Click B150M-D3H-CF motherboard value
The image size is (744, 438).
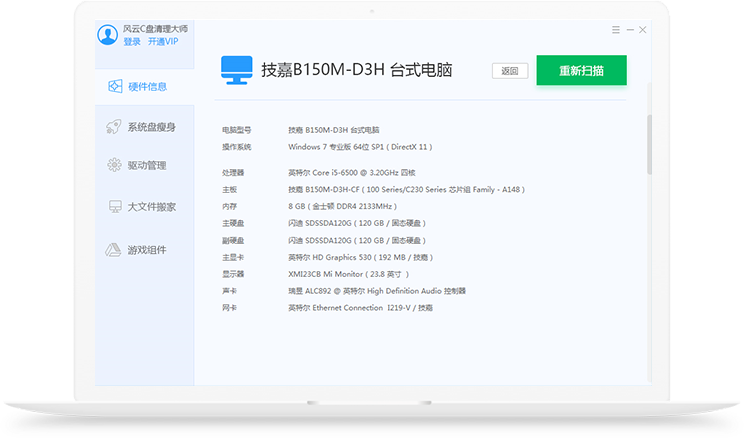[406, 190]
